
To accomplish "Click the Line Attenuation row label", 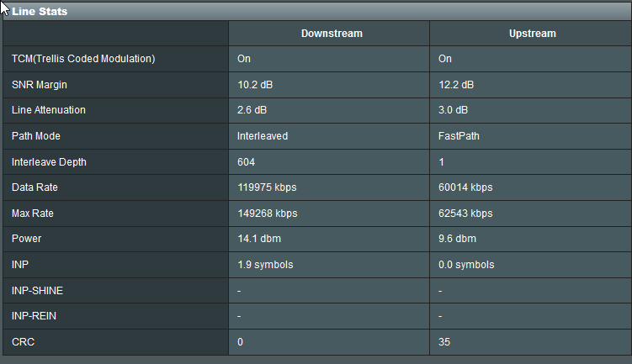I will [x=49, y=110].
